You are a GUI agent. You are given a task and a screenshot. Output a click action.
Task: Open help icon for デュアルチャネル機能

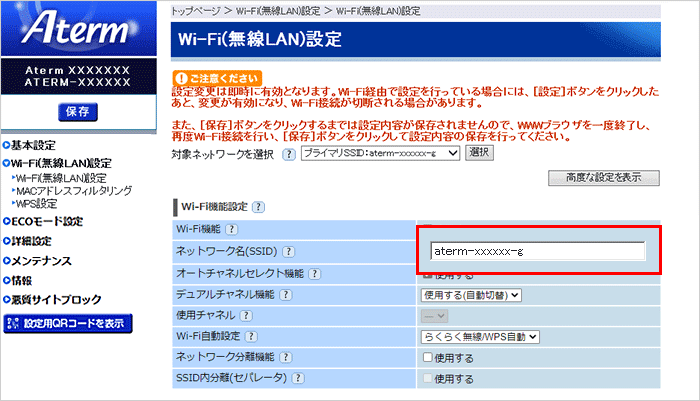(285, 295)
